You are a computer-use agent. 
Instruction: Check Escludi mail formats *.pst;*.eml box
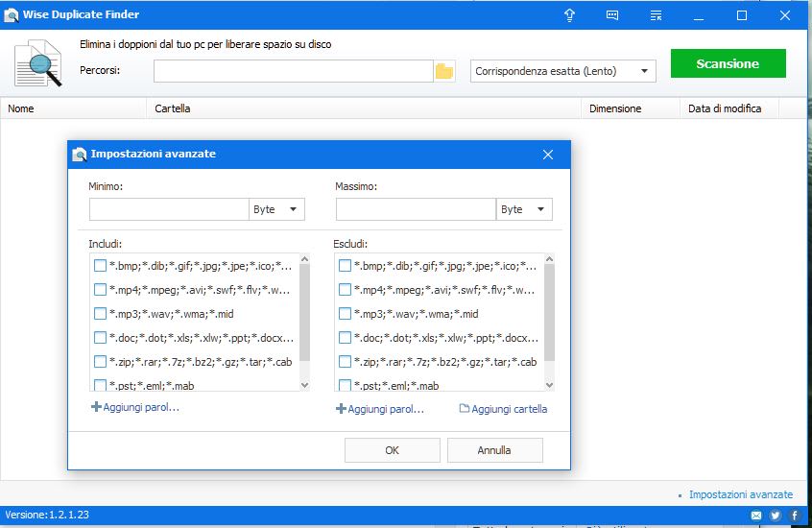point(345,385)
